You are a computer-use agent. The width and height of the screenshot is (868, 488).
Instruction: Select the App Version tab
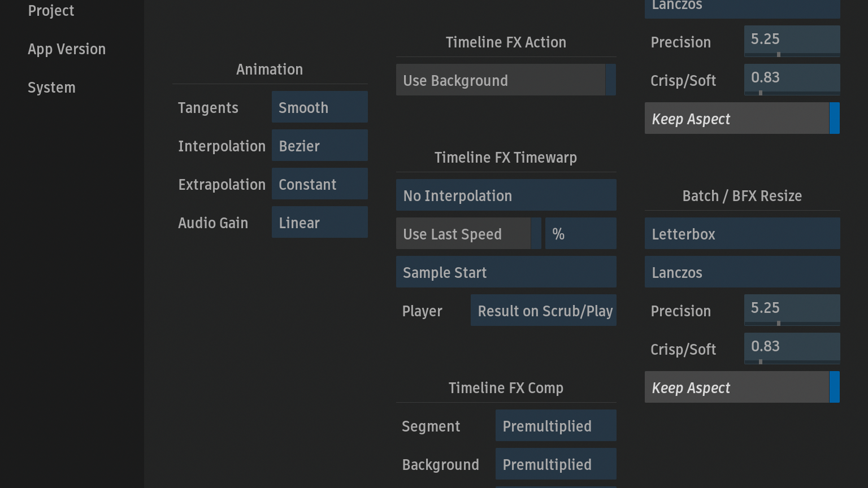[x=67, y=49]
